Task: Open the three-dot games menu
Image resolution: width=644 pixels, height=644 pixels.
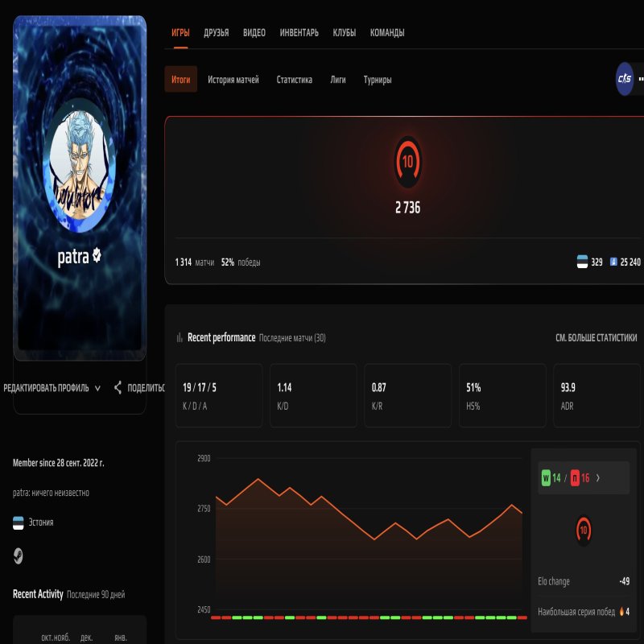Action: (641, 77)
